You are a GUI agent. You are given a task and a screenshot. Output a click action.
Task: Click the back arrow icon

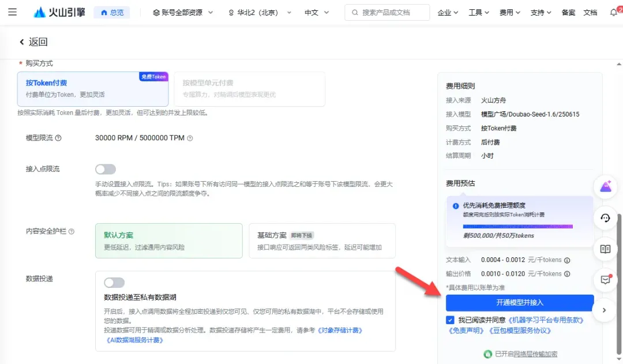(22, 42)
